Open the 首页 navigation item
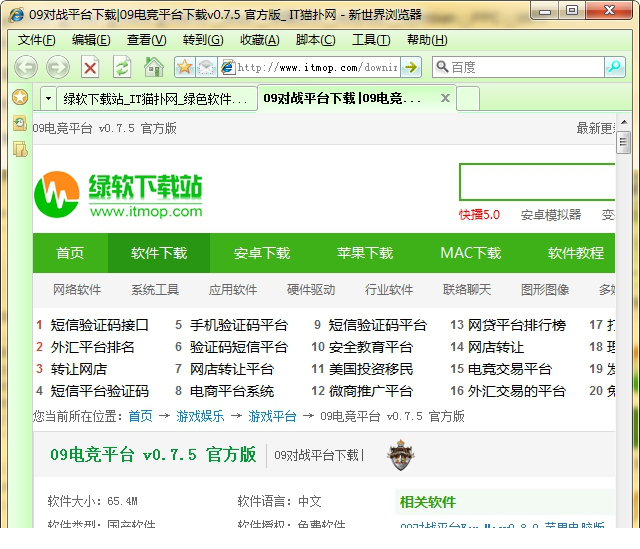640x549 pixels. point(70,253)
